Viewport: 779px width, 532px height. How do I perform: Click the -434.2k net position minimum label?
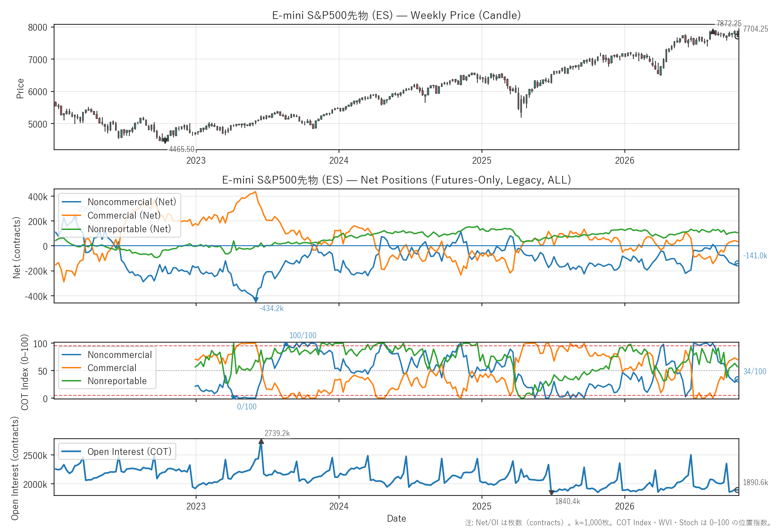(x=271, y=308)
